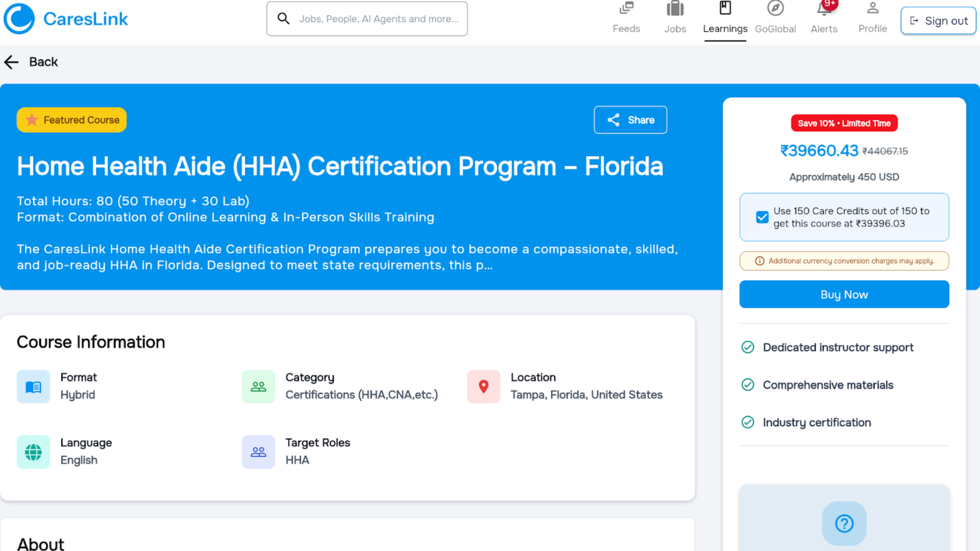Image resolution: width=980 pixels, height=551 pixels.
Task: Go back using the arrow icon
Action: 11,62
